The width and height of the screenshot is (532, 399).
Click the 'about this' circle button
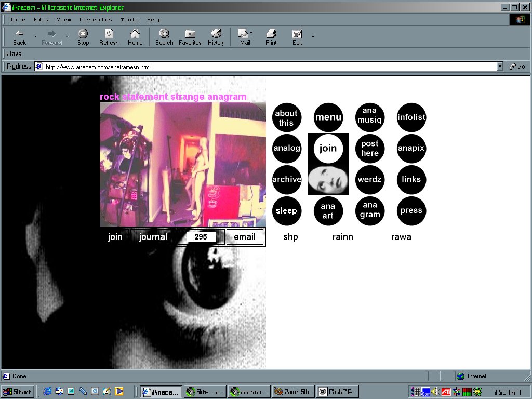286,118
